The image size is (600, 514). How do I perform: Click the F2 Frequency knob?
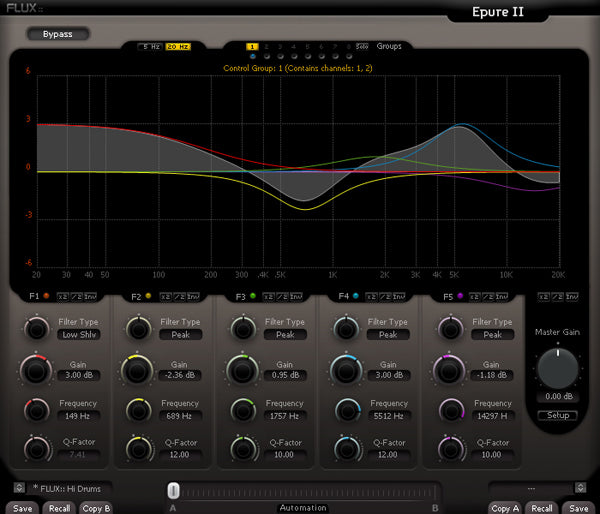137,410
